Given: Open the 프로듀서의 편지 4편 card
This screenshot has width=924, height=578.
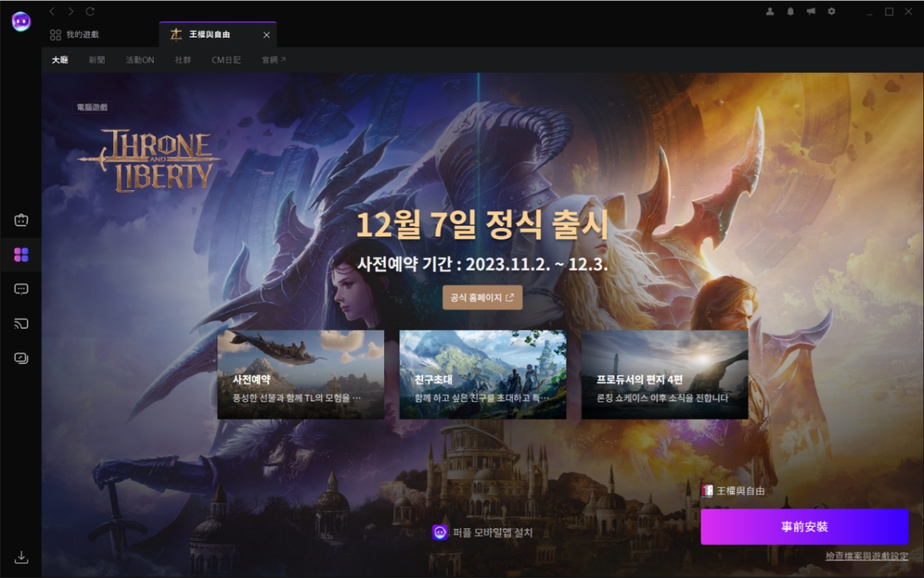Looking at the screenshot, I should (x=665, y=375).
